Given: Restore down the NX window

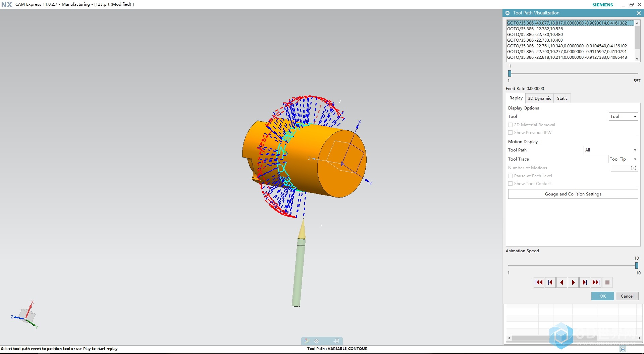Looking at the screenshot, I should tap(631, 4).
